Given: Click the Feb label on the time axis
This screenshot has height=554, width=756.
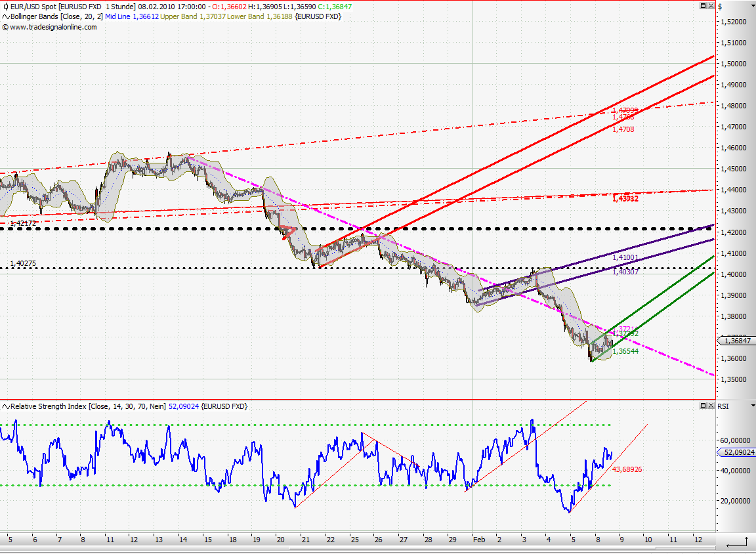Looking at the screenshot, I should [478, 539].
